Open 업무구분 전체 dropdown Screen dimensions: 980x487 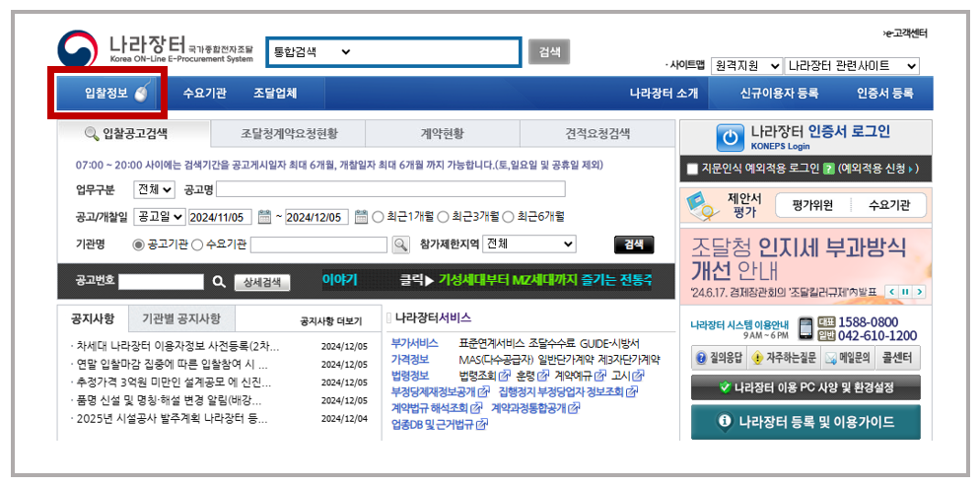click(x=155, y=189)
